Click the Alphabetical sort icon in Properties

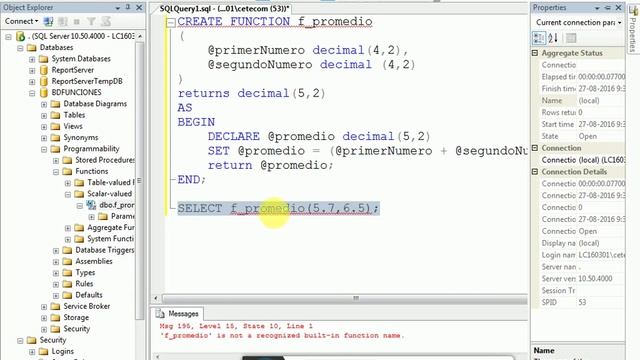pos(553,38)
